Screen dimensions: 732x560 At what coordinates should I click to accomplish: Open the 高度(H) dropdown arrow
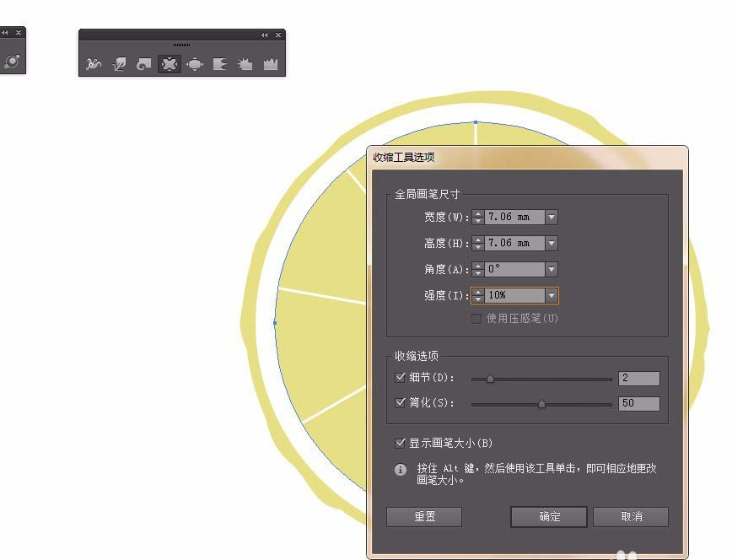click(552, 244)
